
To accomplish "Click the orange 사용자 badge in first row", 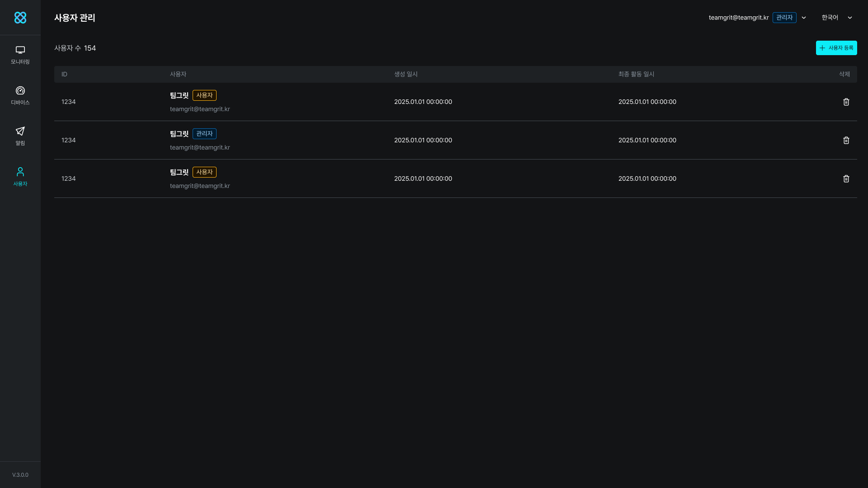I will pyautogui.click(x=204, y=95).
